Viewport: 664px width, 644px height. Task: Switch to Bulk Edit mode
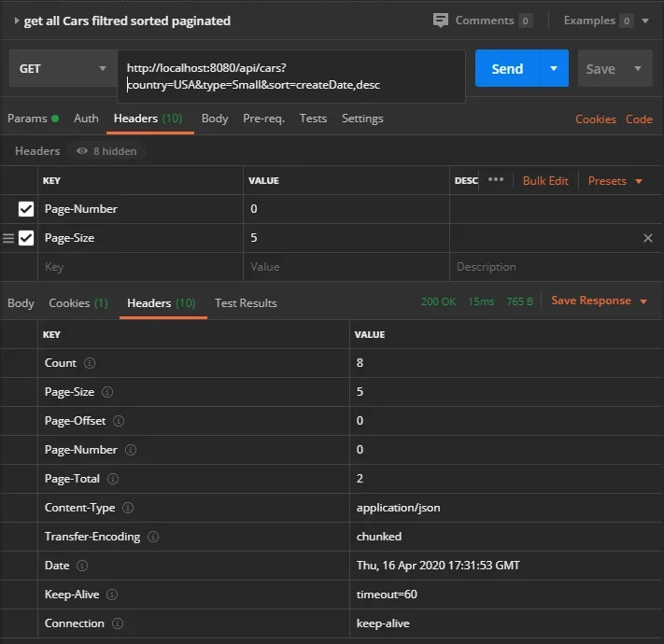pyautogui.click(x=545, y=181)
